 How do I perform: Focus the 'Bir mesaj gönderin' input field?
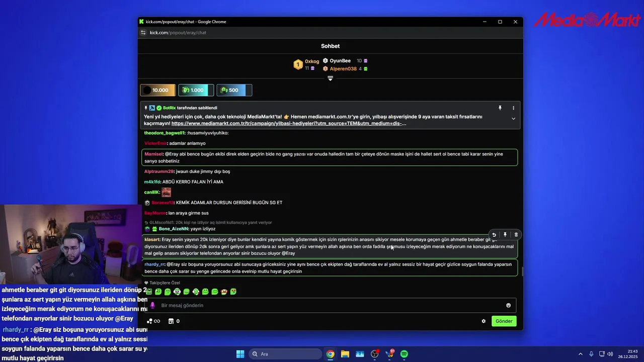click(x=330, y=305)
